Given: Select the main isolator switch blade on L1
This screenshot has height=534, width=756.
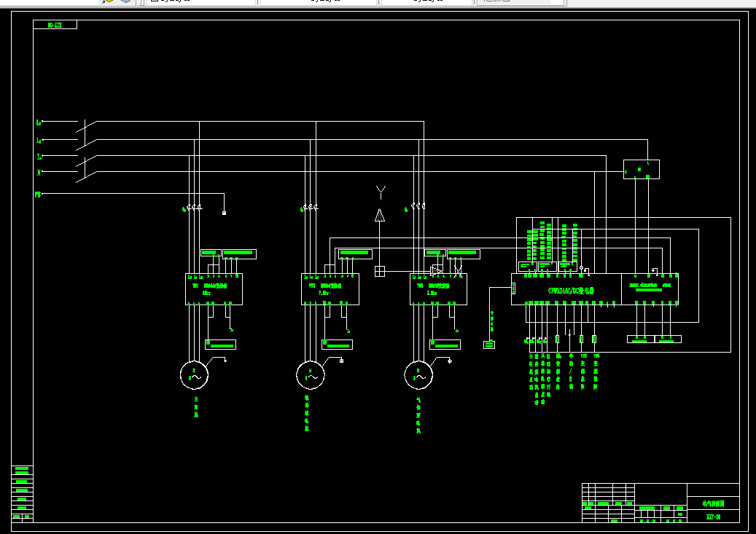Looking at the screenshot, I should click(x=87, y=126).
